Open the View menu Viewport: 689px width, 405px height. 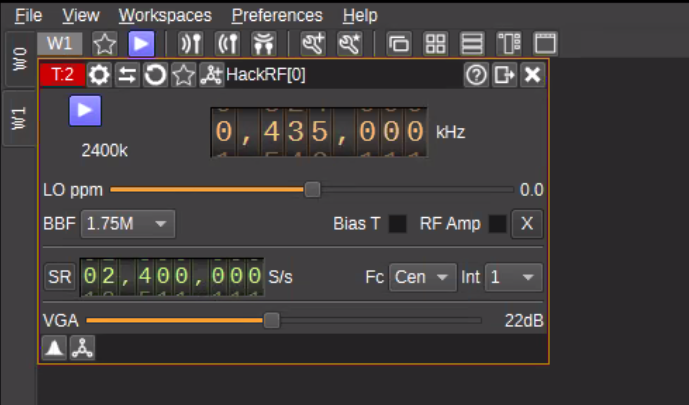pyautogui.click(x=81, y=16)
